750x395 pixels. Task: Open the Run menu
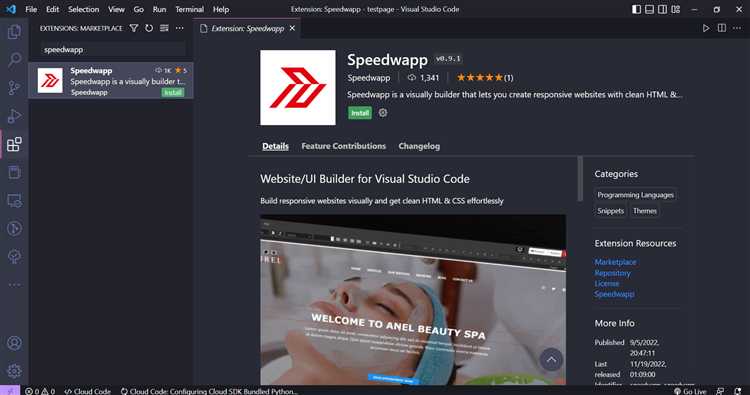[x=159, y=9]
